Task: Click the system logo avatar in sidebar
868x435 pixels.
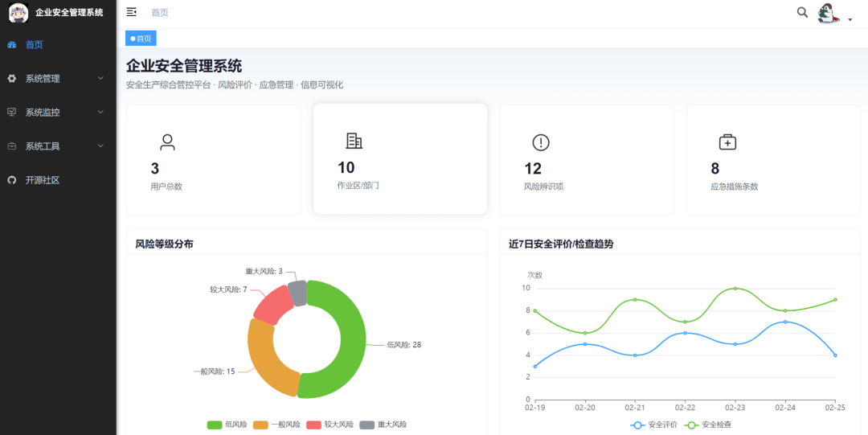Action: (18, 12)
